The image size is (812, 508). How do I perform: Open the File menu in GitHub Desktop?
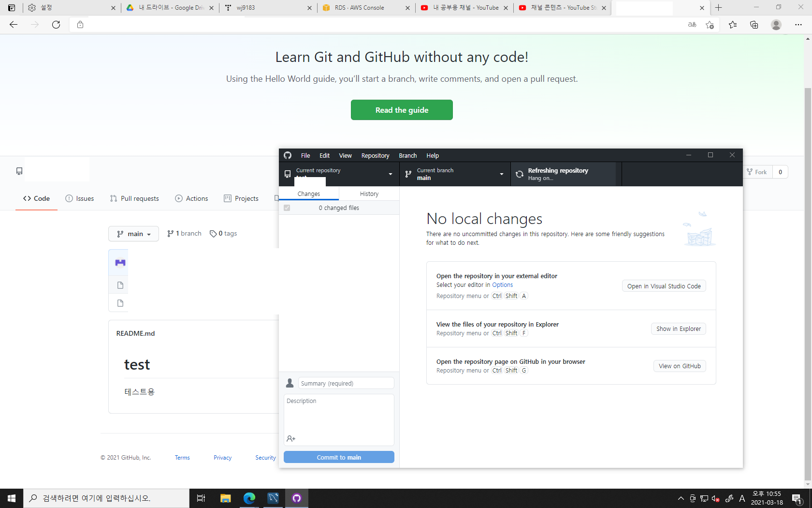[x=305, y=155]
